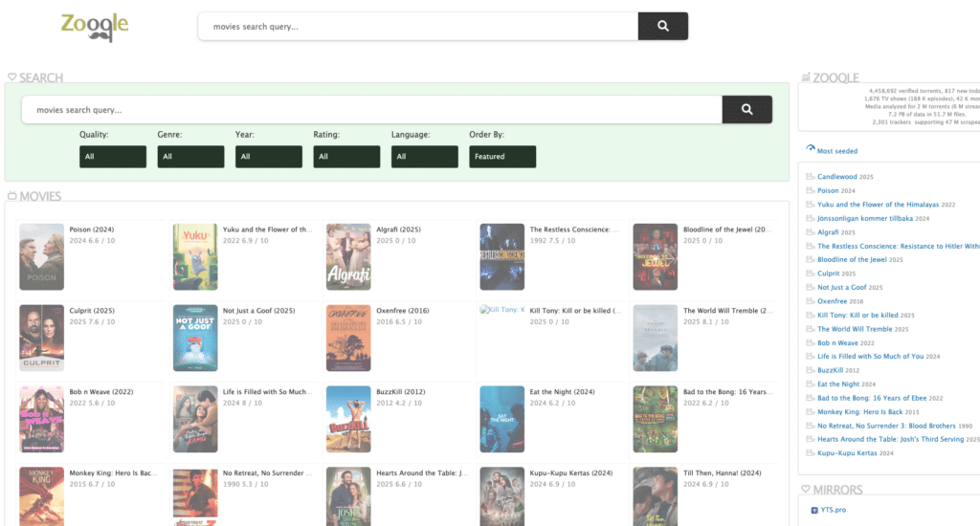Click the Poison (2024) movie title
The width and height of the screenshot is (980, 526).
point(91,230)
